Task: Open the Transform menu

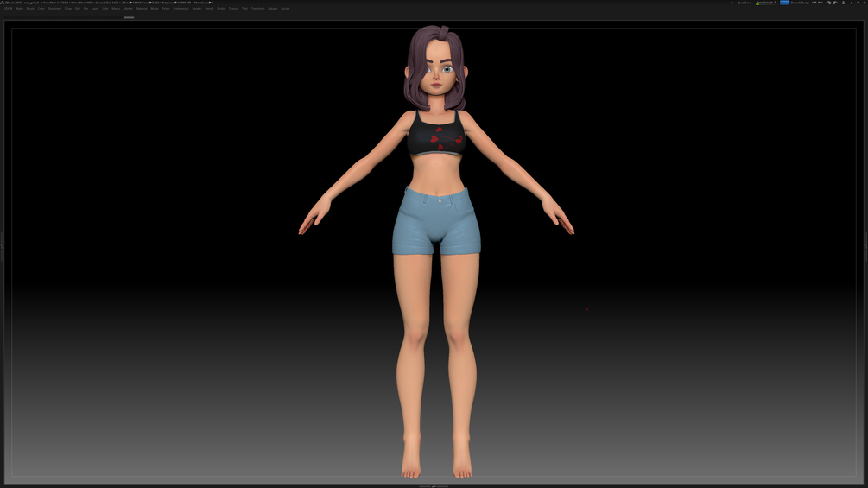Action: click(257, 9)
